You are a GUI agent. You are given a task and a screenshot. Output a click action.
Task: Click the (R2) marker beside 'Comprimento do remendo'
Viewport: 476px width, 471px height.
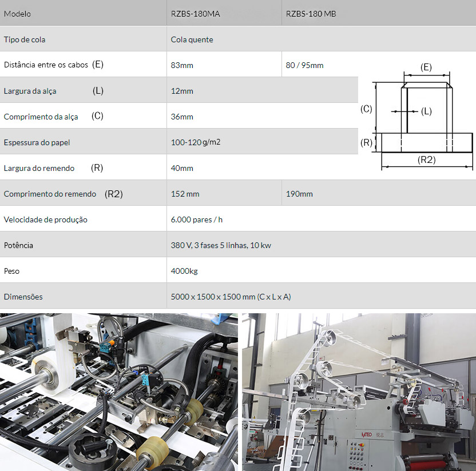click(113, 194)
